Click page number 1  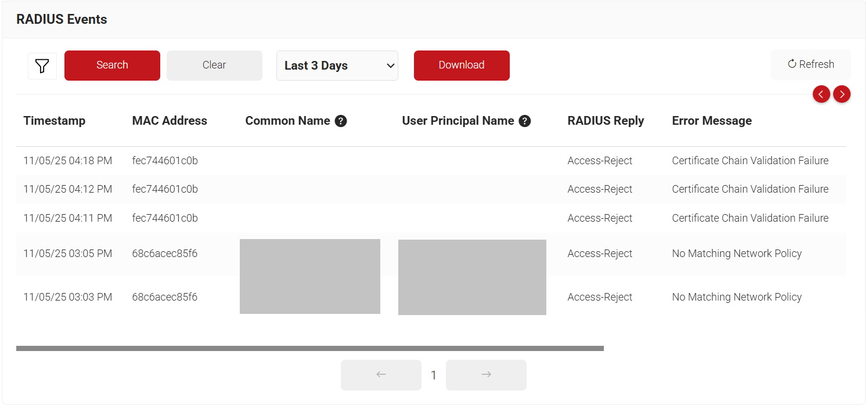pos(433,375)
